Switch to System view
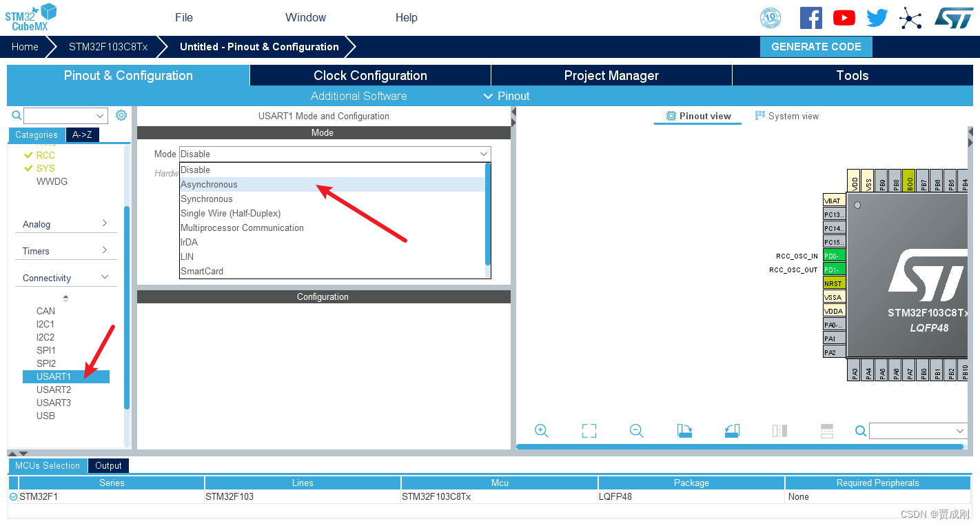Image resolution: width=980 pixels, height=526 pixels. click(x=787, y=116)
